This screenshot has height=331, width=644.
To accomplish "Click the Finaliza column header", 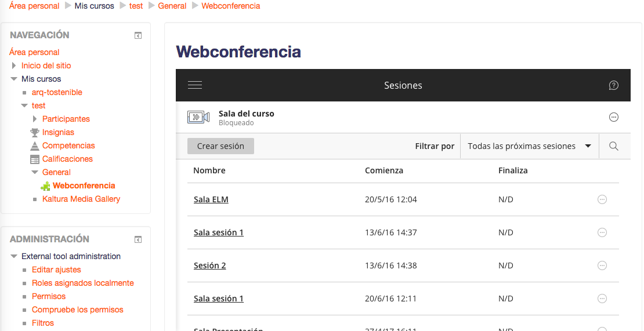I will point(513,170).
